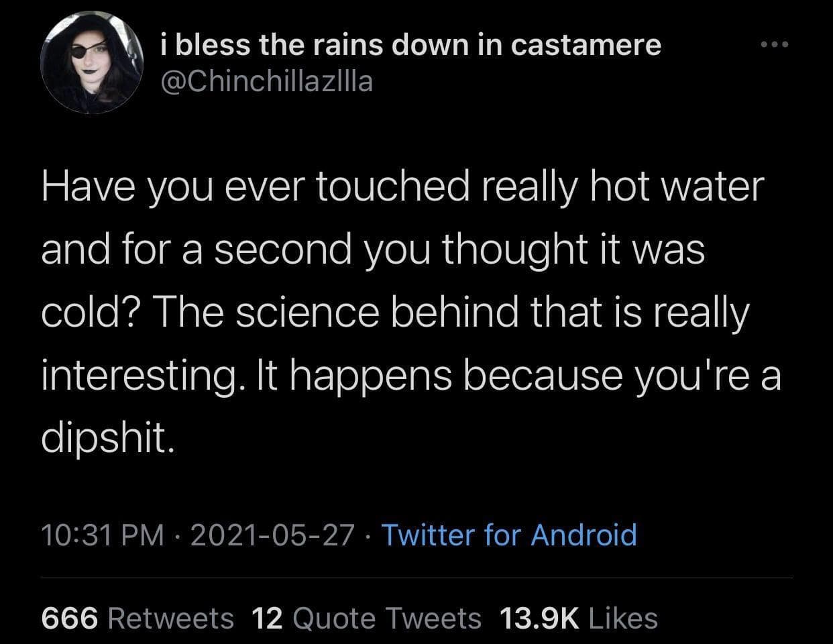Open the 'i bless the rains down in castamere' profile name

(x=411, y=45)
